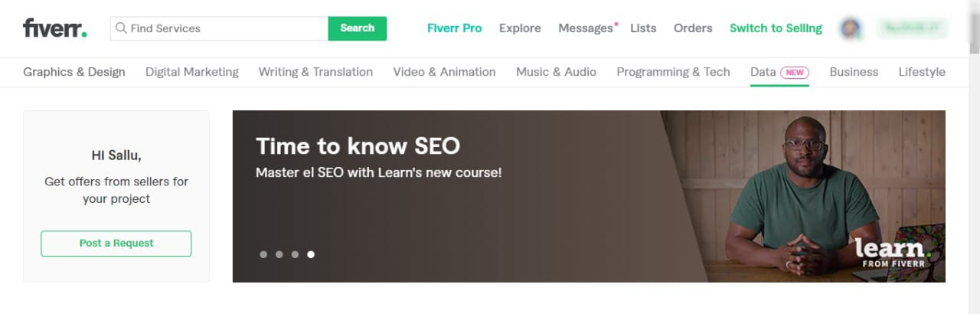Switch to Selling mode
The width and height of the screenshot is (980, 314).
(776, 28)
